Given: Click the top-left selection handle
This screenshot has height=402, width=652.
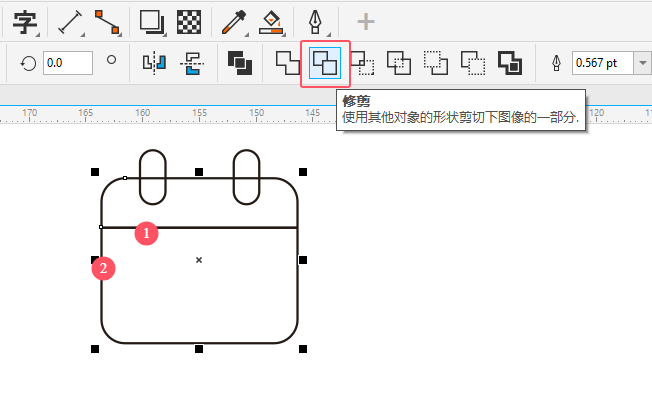Looking at the screenshot, I should point(95,172).
